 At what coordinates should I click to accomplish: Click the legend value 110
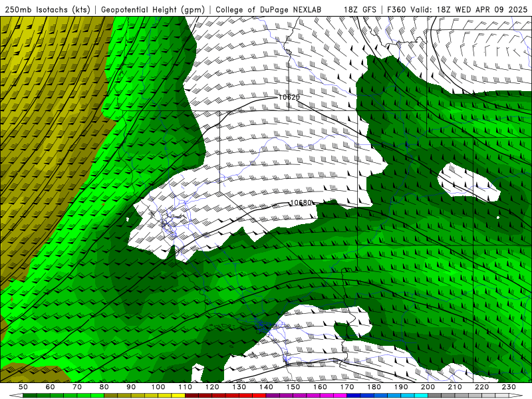(x=186, y=387)
